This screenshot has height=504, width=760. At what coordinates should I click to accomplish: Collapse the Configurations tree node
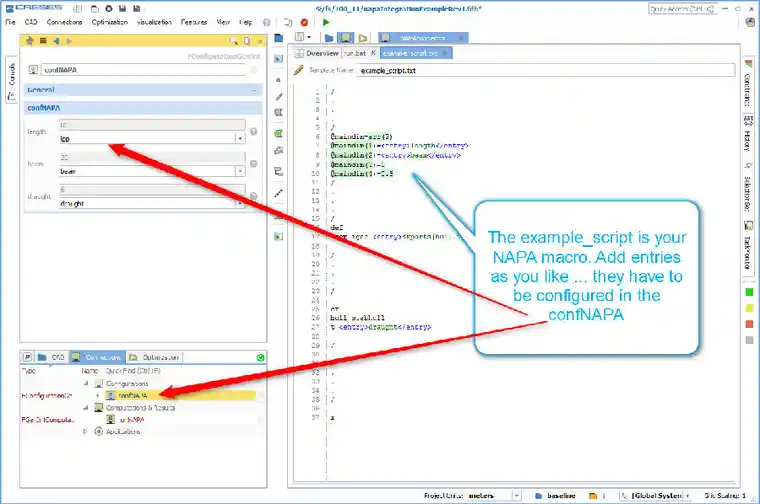click(86, 383)
